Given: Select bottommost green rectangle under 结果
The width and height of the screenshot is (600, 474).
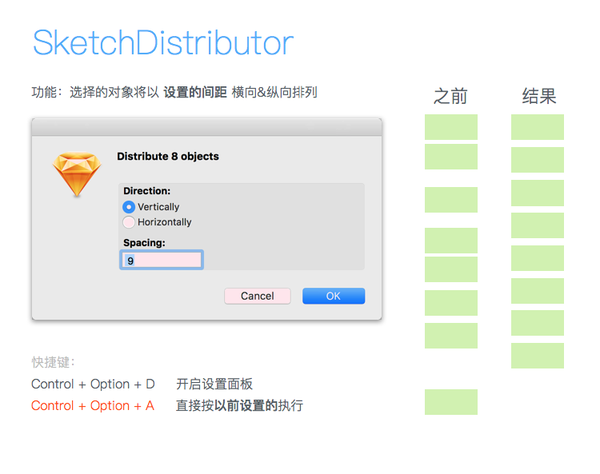Looking at the screenshot, I should click(x=538, y=355).
